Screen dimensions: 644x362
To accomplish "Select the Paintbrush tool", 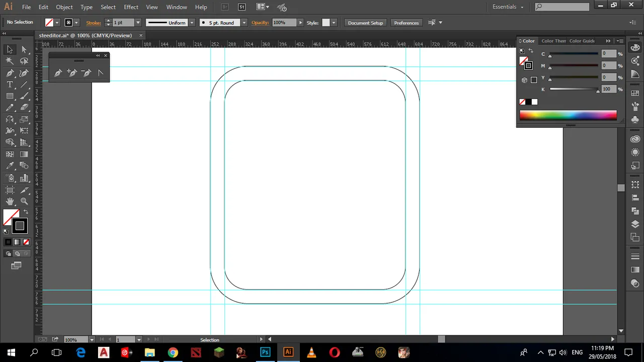I will click(x=24, y=96).
